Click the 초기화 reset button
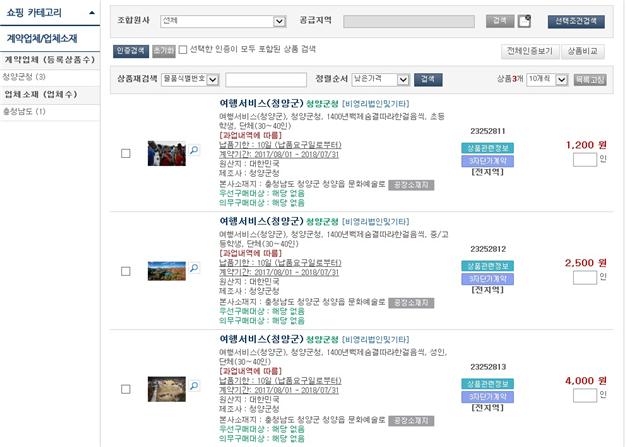Viewport: 626px width, 447px height. tap(164, 51)
